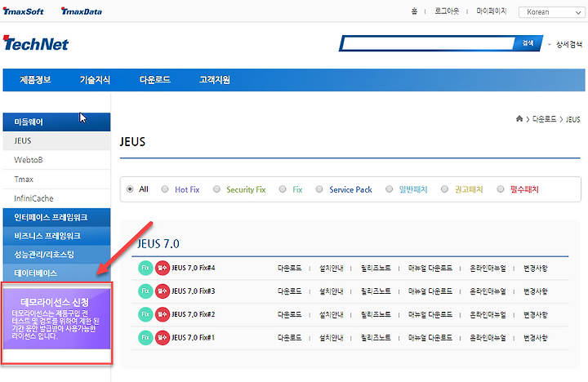Download JEUS 7.0 Fix#1 via 다운로드

(x=289, y=338)
